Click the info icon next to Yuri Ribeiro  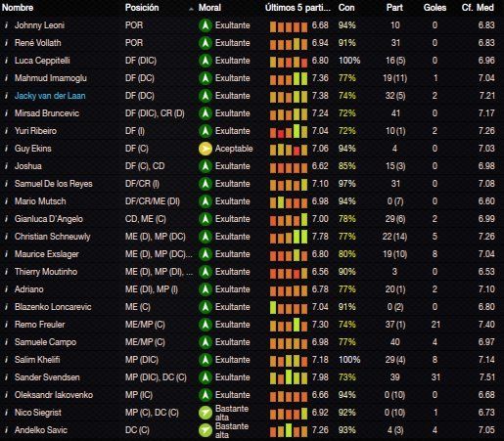6,131
